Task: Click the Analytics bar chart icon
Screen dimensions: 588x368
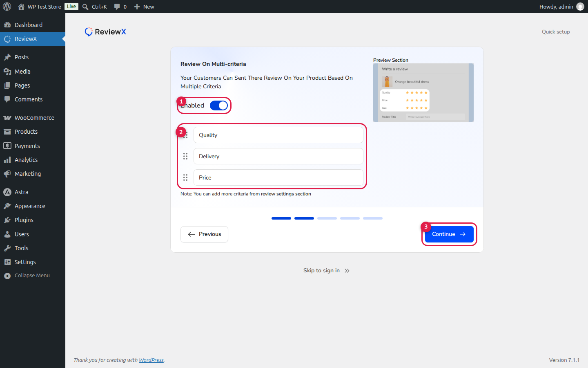Action: (x=7, y=160)
